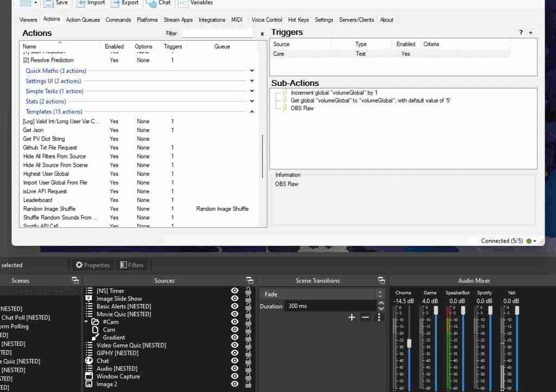
Task: Increase the transition Duration value
Action: coord(381,304)
